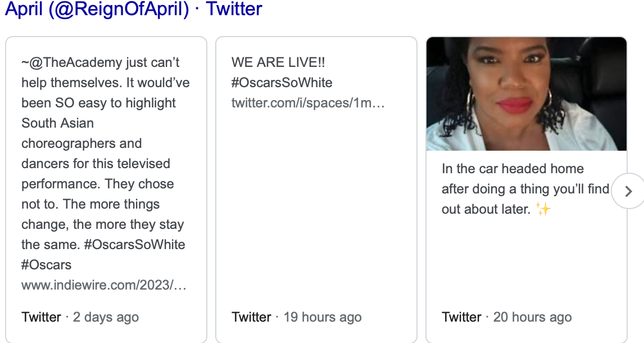Click the "WE ARE LIVE!!" tweet text

(x=278, y=62)
